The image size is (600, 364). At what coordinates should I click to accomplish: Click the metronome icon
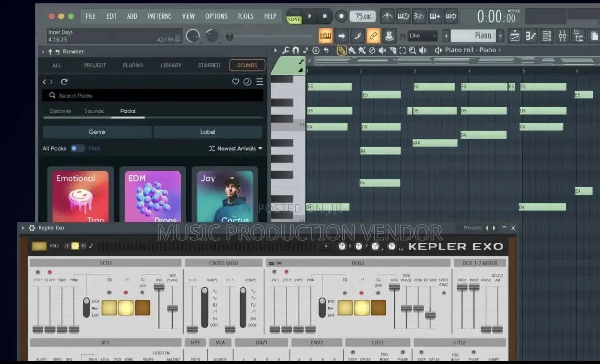click(387, 17)
